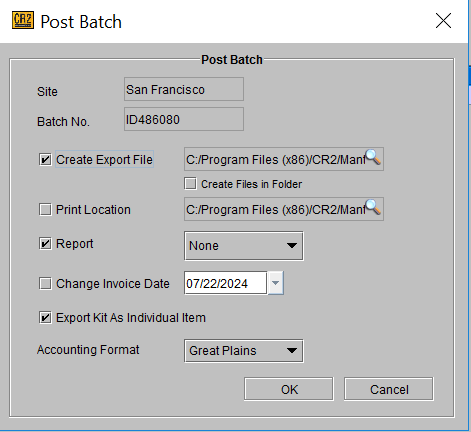Open the Report dropdown showing None
Screen dimensions: 471x432
tap(244, 246)
